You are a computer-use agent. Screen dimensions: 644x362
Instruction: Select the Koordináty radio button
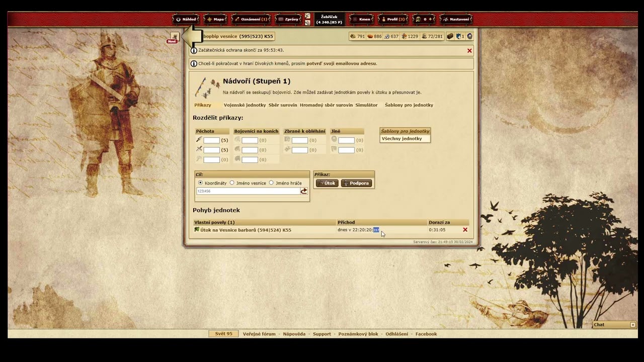pos(200,183)
